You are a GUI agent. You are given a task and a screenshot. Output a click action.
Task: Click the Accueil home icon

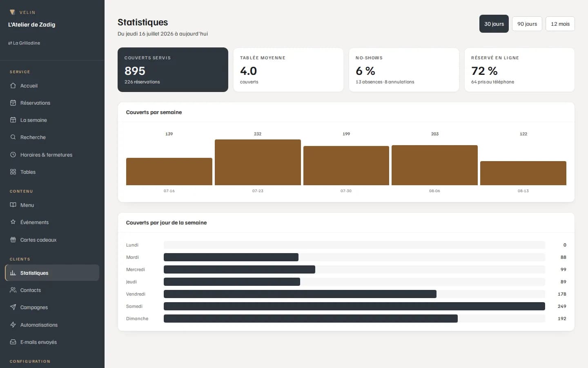13,86
